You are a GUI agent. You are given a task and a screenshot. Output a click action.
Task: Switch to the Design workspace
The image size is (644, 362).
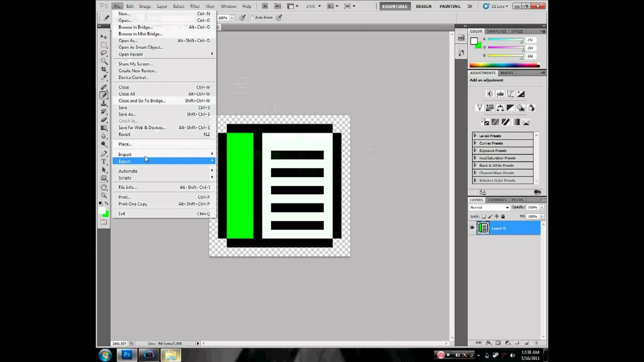pyautogui.click(x=424, y=7)
